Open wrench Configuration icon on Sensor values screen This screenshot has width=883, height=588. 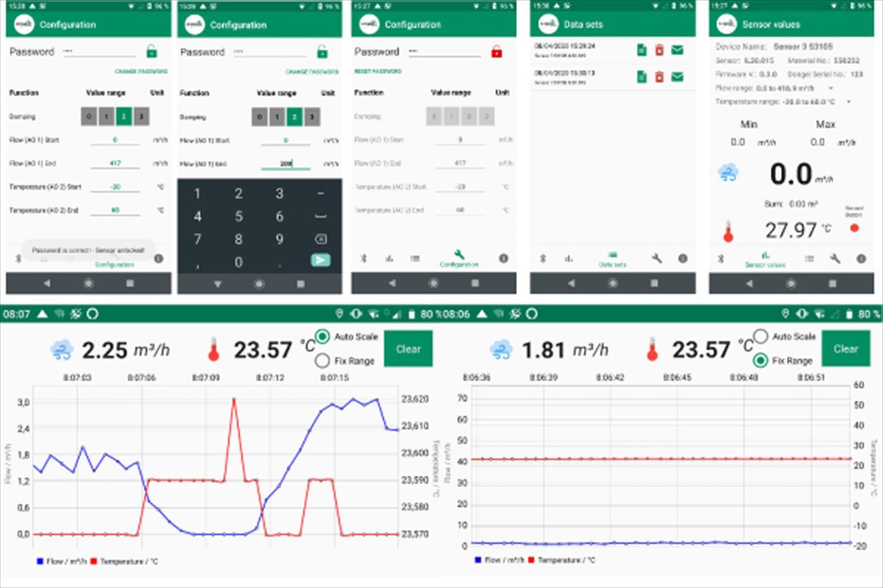pos(835,258)
